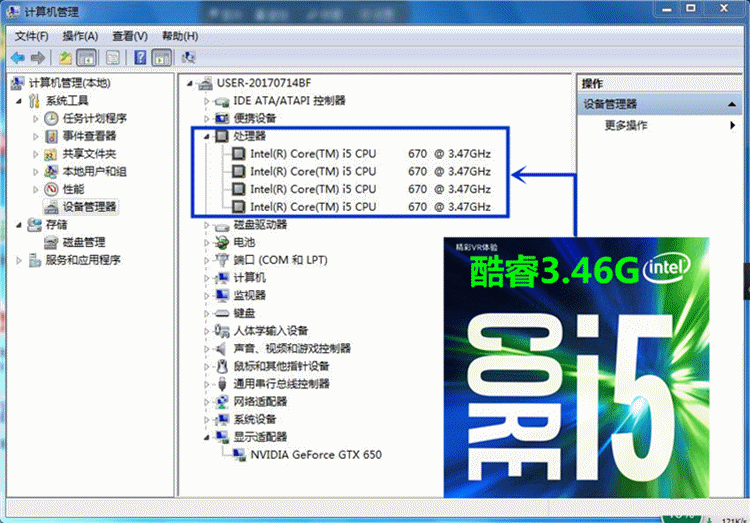Open the 查看(V) menu
This screenshot has height=523, width=750.
(x=130, y=36)
